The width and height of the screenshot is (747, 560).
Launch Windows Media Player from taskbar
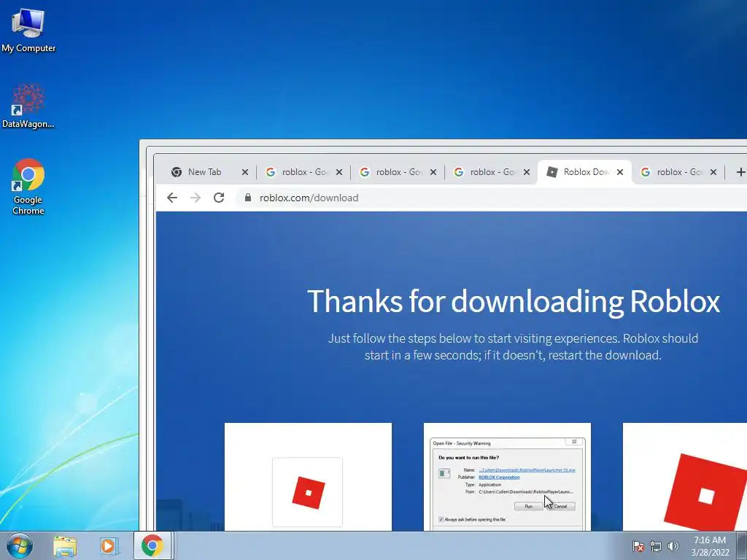(109, 545)
